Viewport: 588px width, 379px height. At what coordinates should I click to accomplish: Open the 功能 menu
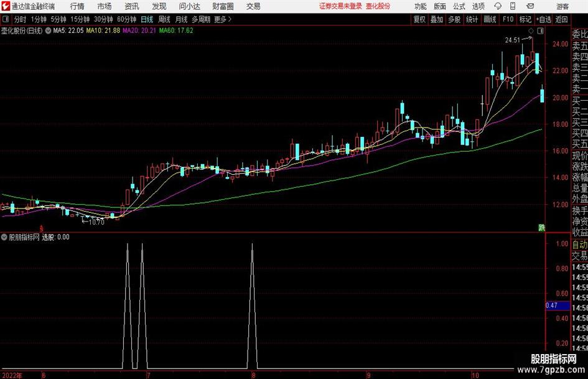click(x=421, y=6)
